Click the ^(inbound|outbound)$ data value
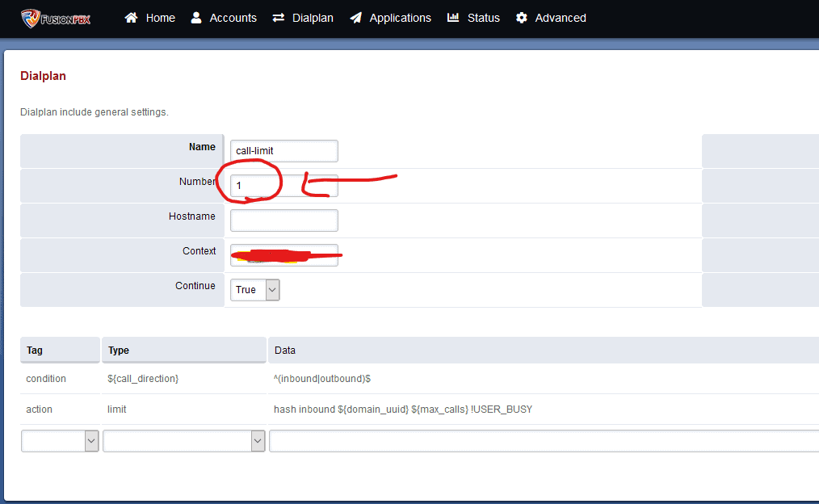The height and width of the screenshot is (504, 819). (x=322, y=379)
